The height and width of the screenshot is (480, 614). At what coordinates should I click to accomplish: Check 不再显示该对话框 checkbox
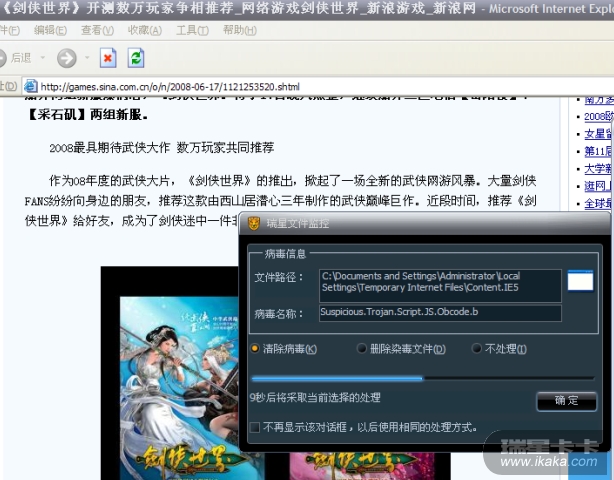coord(255,427)
